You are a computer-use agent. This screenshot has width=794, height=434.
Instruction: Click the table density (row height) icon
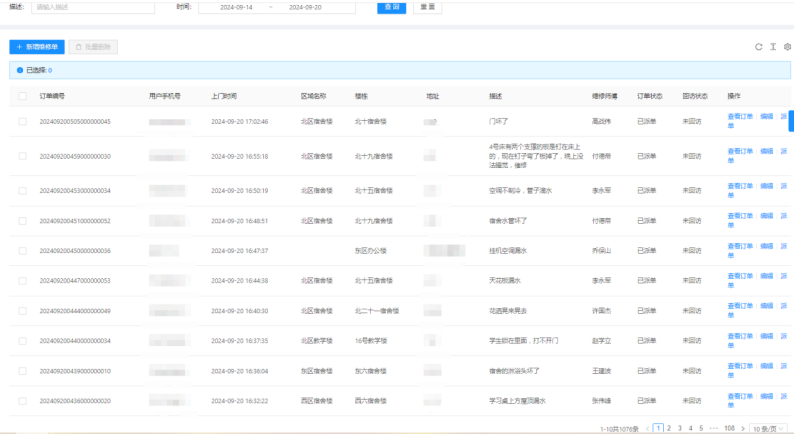tap(773, 47)
